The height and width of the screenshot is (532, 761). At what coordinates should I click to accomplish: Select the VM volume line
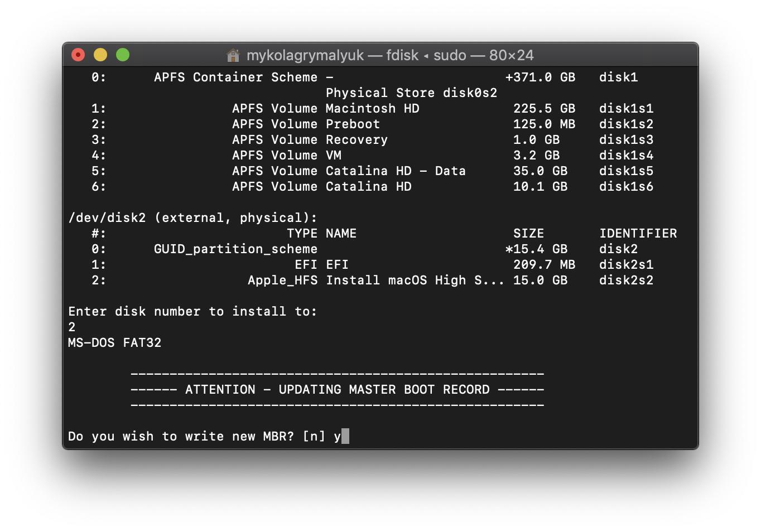(x=290, y=155)
